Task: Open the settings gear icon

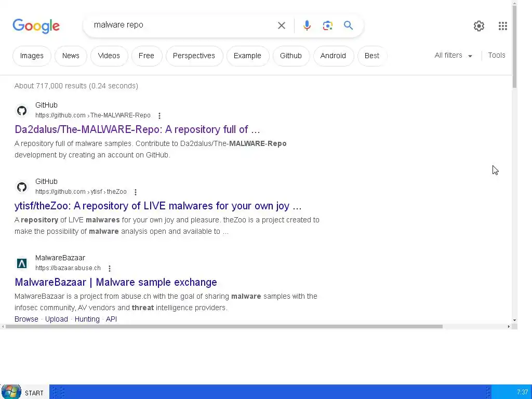Action: [x=478, y=26]
